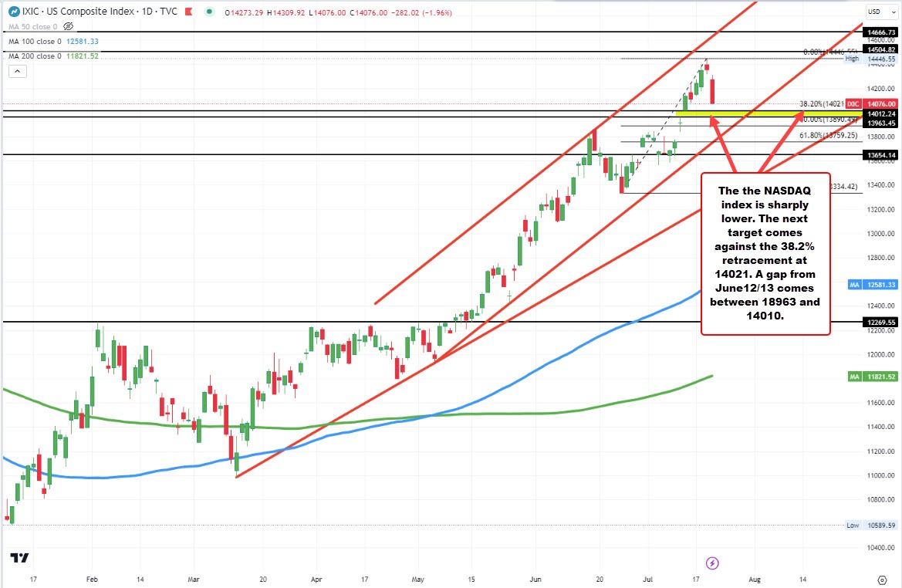The height and width of the screenshot is (588, 902).
Task: Open chart settings via the gear icon bottom right
Action: (883, 579)
